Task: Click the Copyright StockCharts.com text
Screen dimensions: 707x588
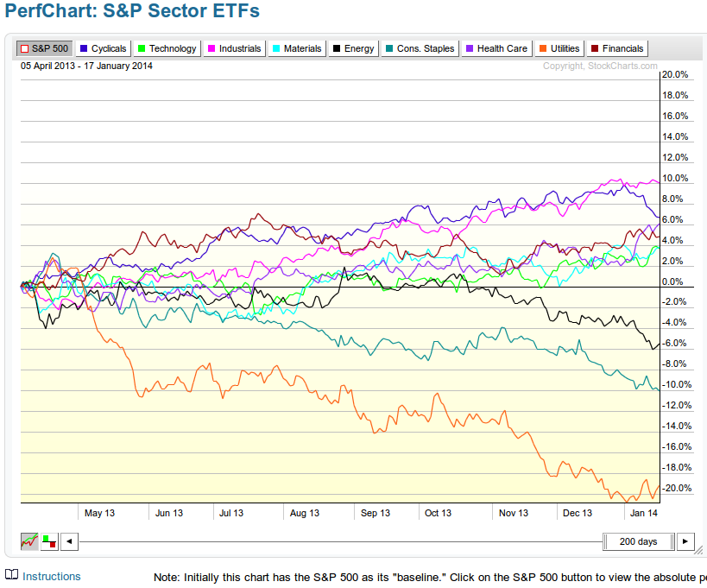Action: pos(600,66)
